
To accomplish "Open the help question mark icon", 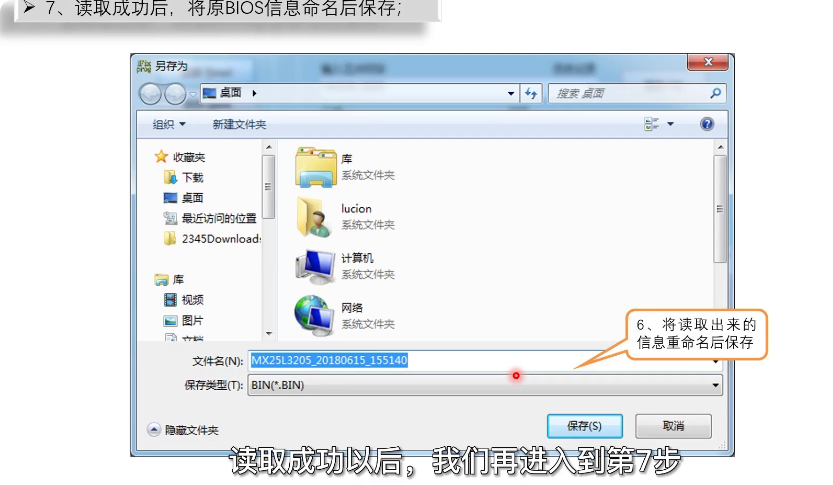I will 707,124.
